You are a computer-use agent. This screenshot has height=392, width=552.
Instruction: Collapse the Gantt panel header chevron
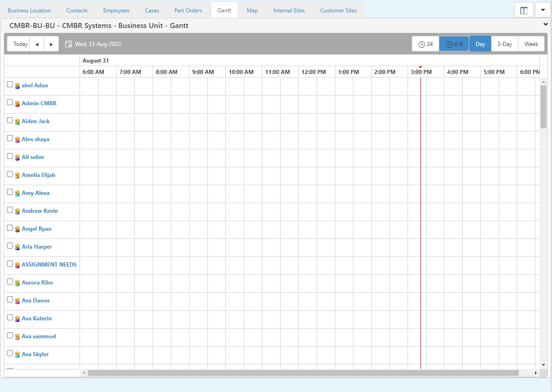(x=546, y=25)
